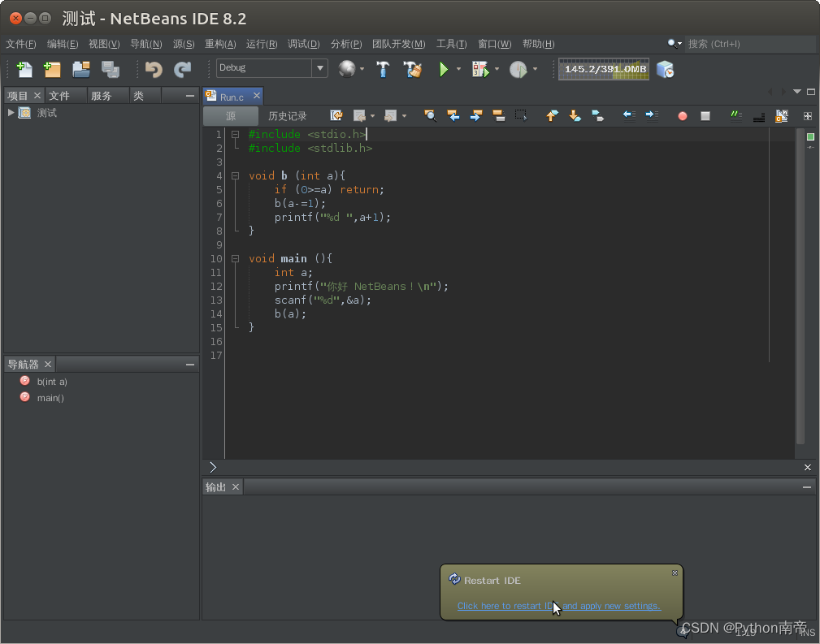Click the Undo arrow icon

[154, 70]
